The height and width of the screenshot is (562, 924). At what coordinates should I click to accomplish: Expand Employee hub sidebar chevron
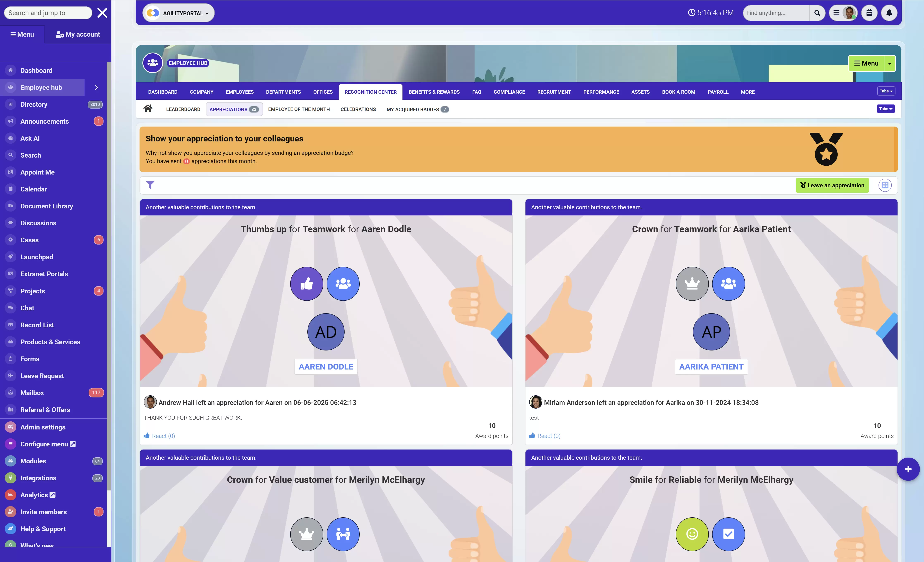point(96,87)
